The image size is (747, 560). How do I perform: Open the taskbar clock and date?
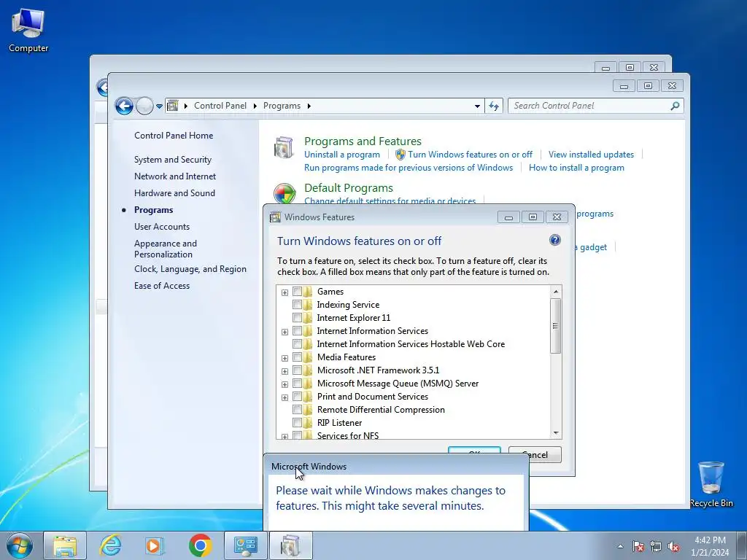point(709,546)
